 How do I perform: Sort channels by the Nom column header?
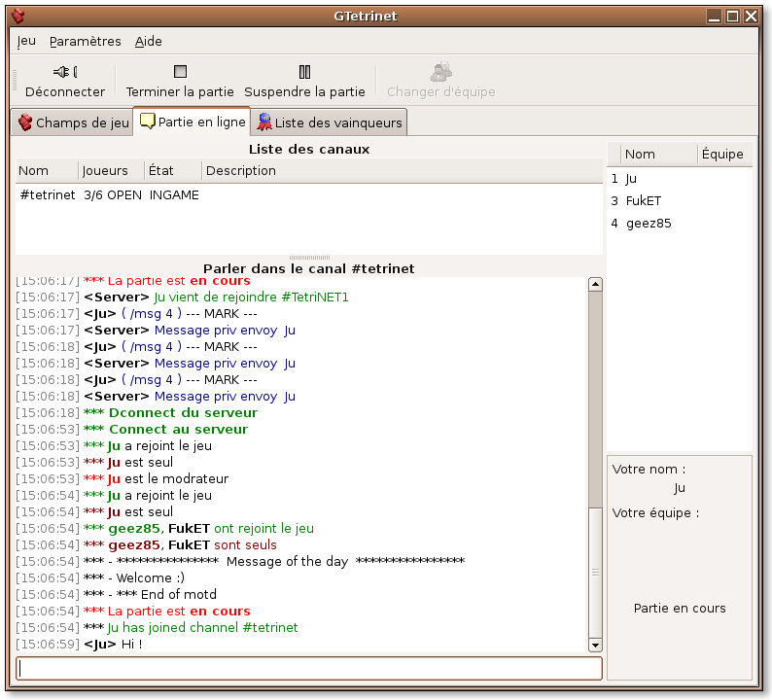[x=47, y=171]
